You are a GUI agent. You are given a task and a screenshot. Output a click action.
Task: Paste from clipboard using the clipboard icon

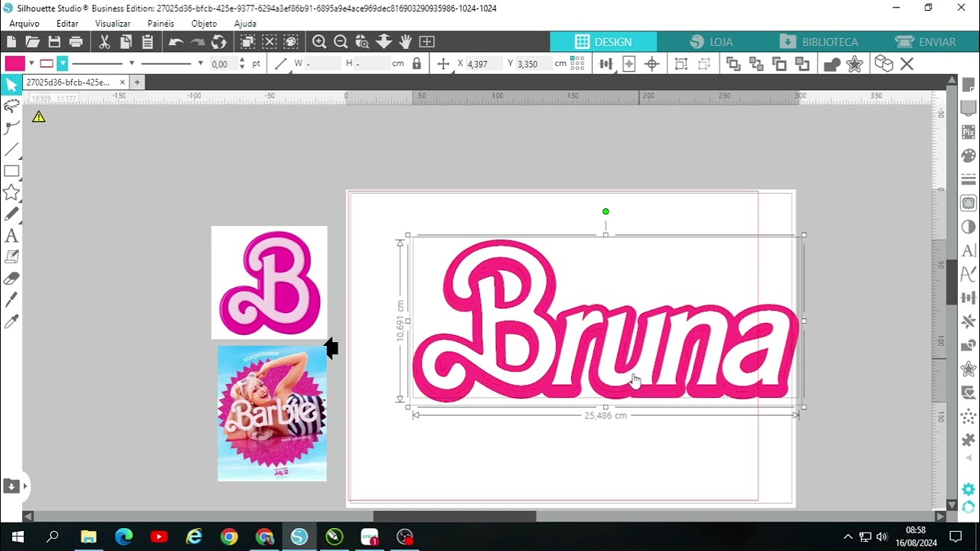coord(148,41)
